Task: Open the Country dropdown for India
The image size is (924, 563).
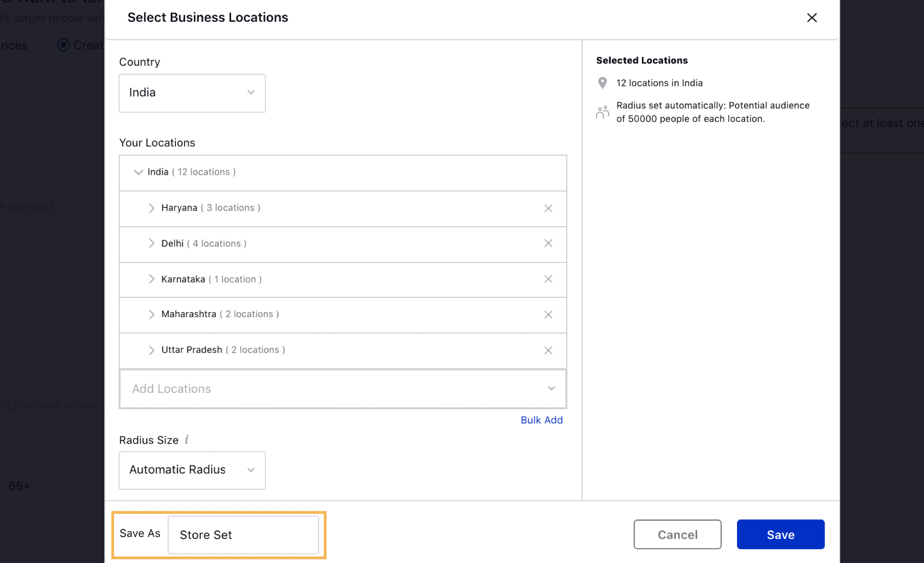Action: click(x=192, y=92)
